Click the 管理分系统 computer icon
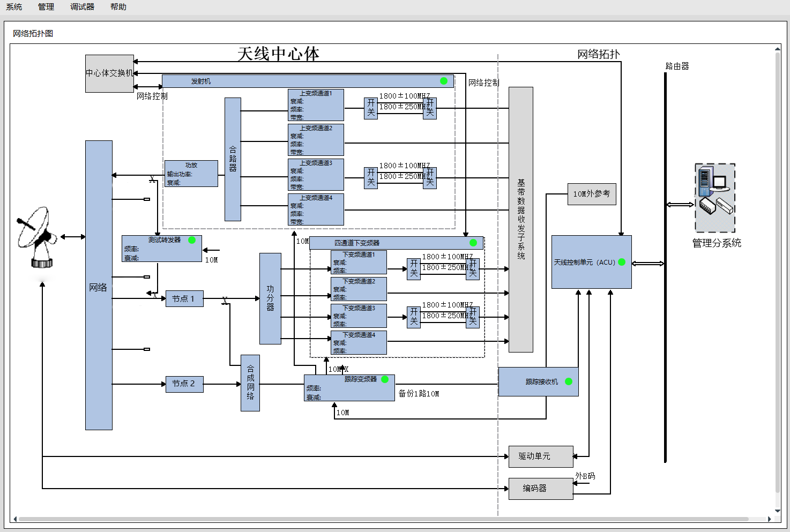 [x=715, y=198]
